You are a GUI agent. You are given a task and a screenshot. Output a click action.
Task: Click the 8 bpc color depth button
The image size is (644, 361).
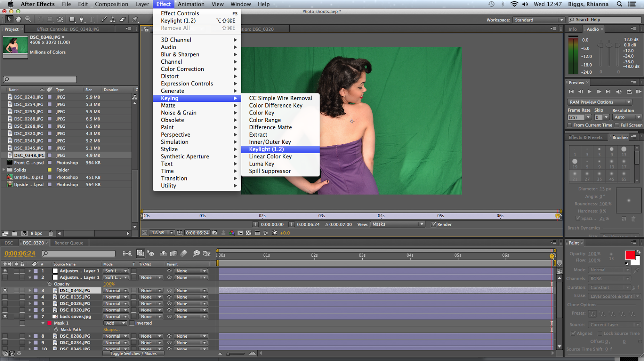click(37, 233)
